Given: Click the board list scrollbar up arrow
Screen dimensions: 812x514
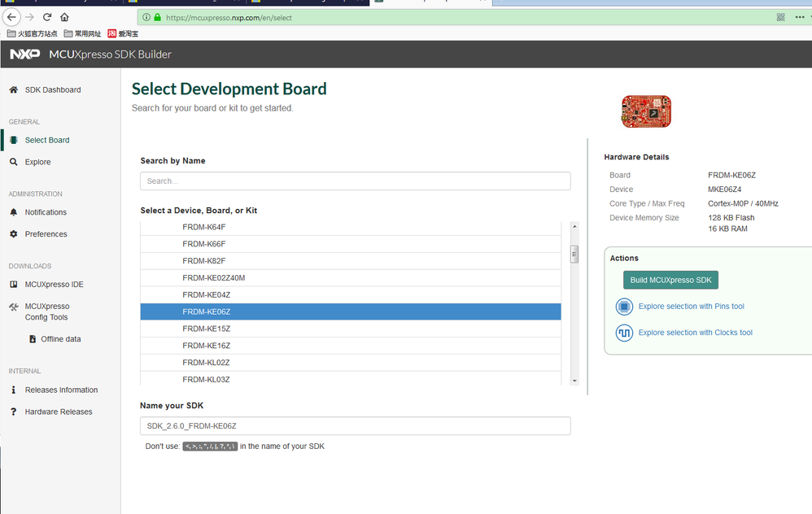Looking at the screenshot, I should point(574,226).
